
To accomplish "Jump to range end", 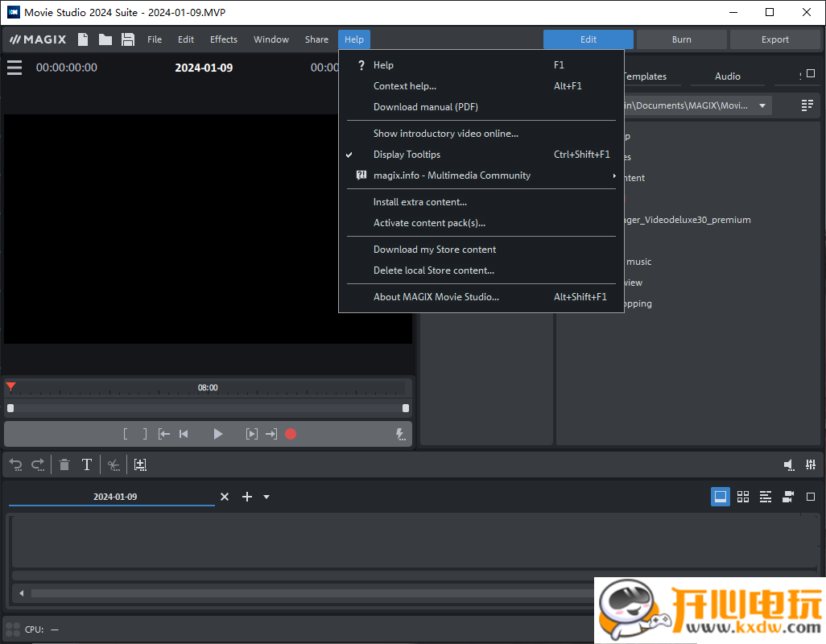I will click(x=271, y=434).
